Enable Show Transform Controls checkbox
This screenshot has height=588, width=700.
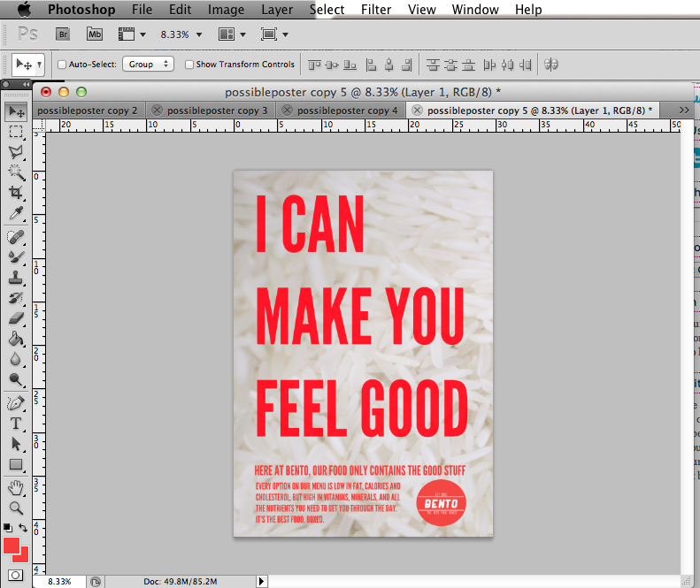click(x=189, y=65)
